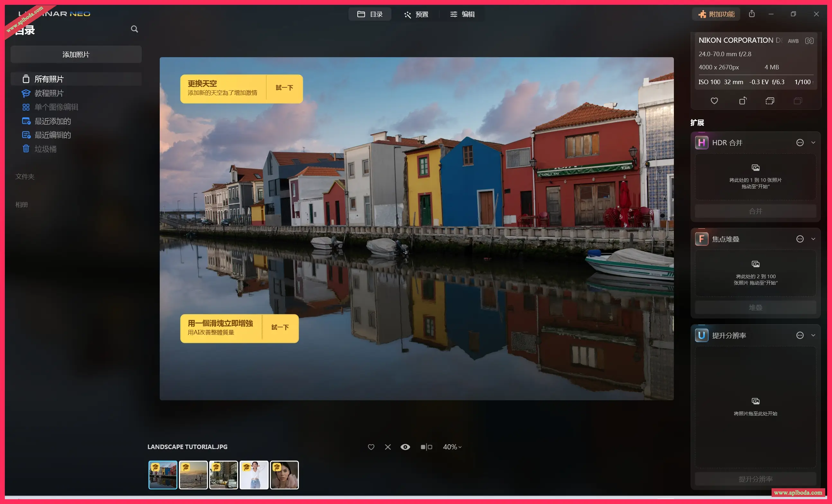Switch to the 编辑 tab

[x=463, y=14]
